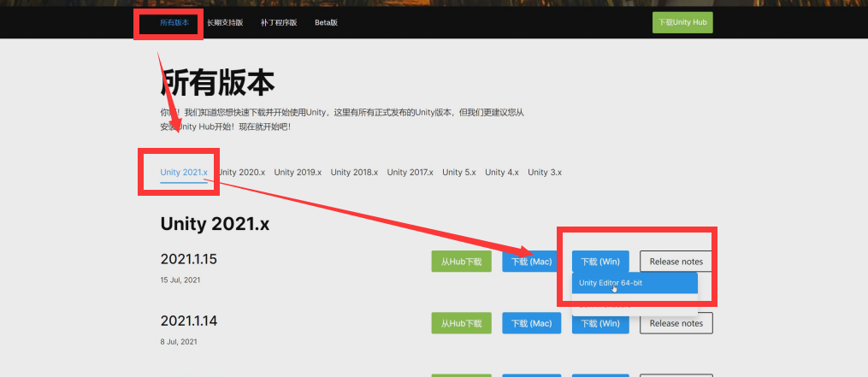
Task: Click 从Hub下载 for version 2021.1.15
Action: pyautogui.click(x=461, y=262)
